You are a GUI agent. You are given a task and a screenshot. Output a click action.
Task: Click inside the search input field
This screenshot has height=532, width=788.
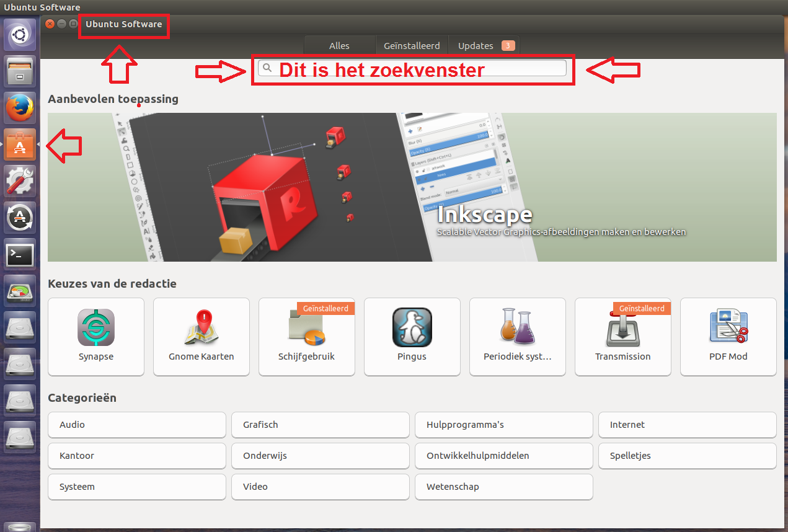point(412,68)
